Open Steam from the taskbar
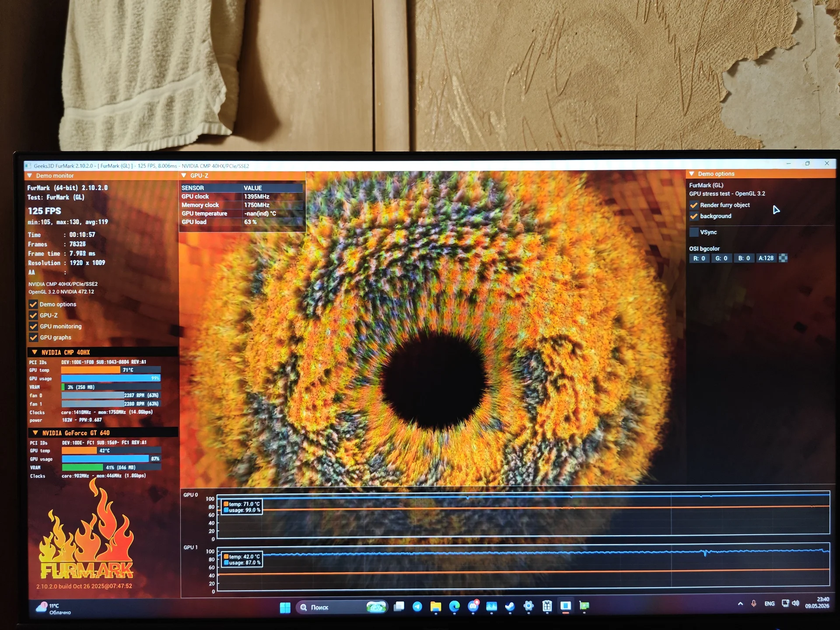Viewport: 840px width, 630px height. [x=510, y=606]
